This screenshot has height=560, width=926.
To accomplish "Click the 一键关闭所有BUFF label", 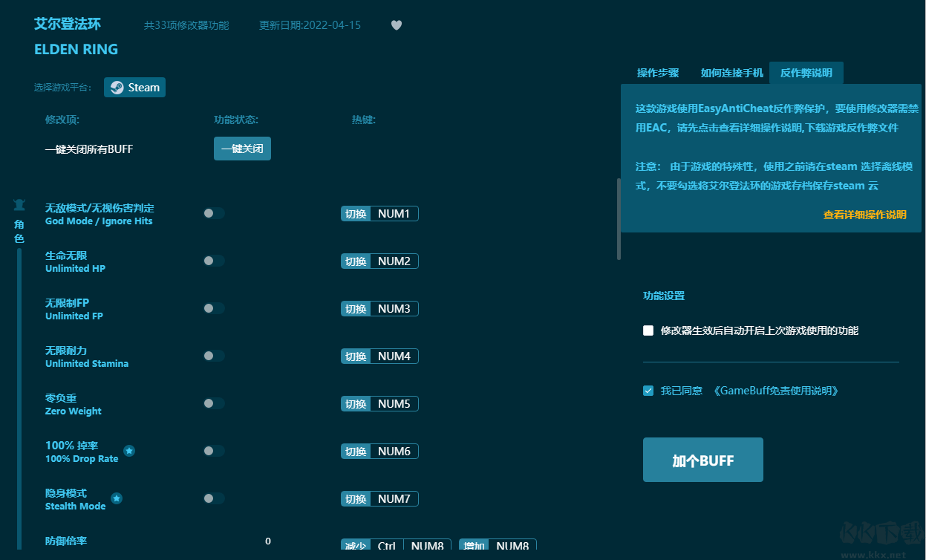I will click(x=89, y=149).
